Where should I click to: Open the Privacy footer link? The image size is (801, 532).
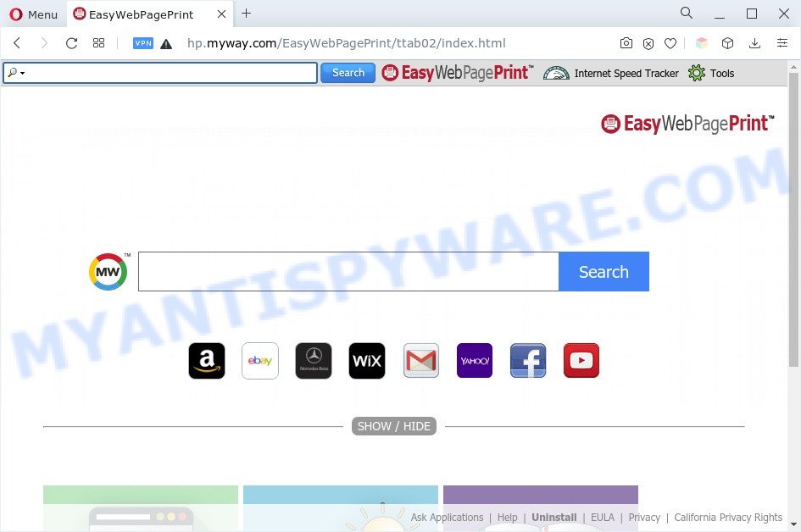644,518
